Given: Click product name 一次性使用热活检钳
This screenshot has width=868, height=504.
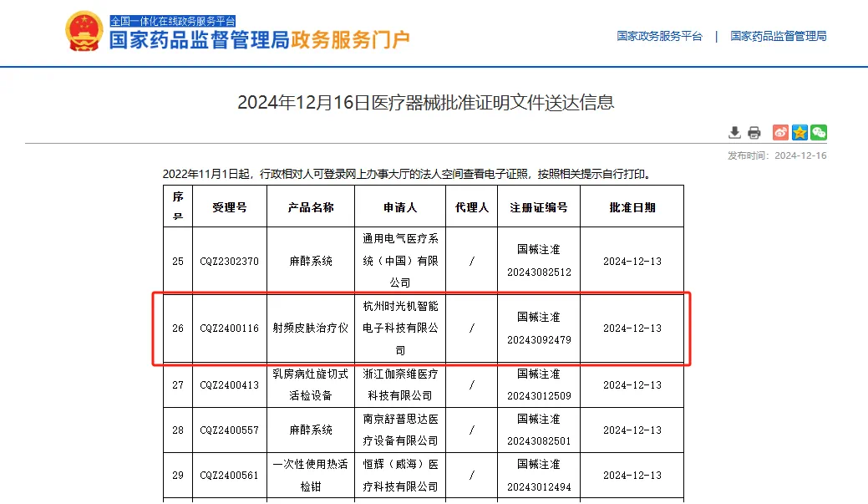Looking at the screenshot, I should 311,476.
